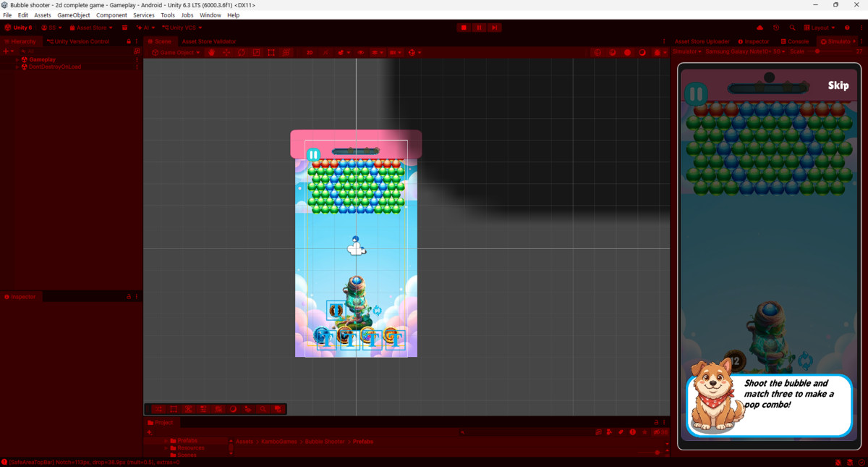Switch to Asset Store Uploader tab
The width and height of the screenshot is (868, 467).
(702, 41)
